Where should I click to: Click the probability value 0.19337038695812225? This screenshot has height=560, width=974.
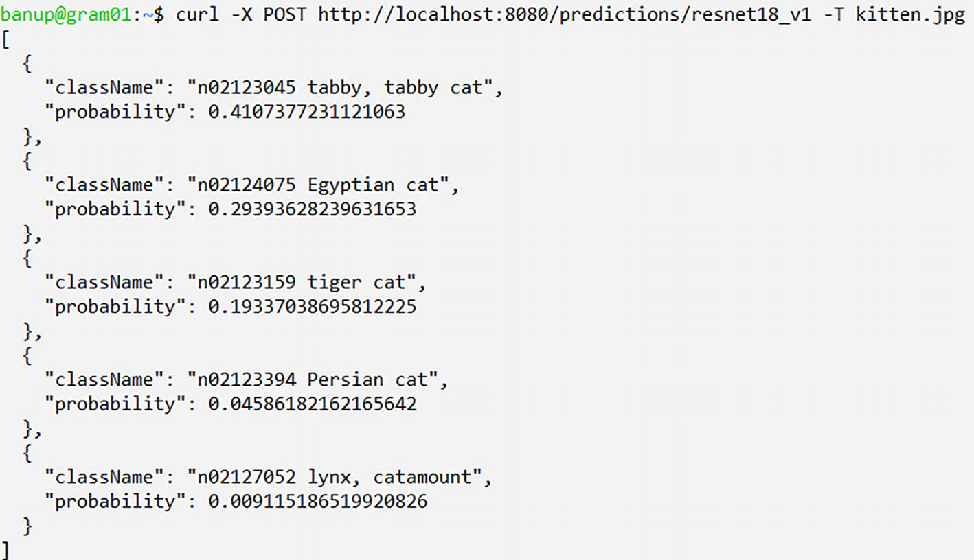click(312, 307)
